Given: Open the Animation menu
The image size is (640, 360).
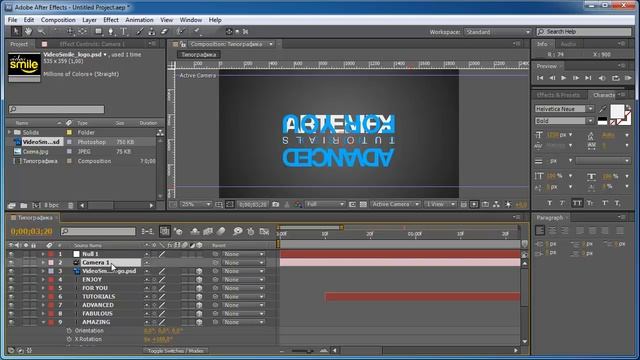Looking at the screenshot, I should coord(139,20).
